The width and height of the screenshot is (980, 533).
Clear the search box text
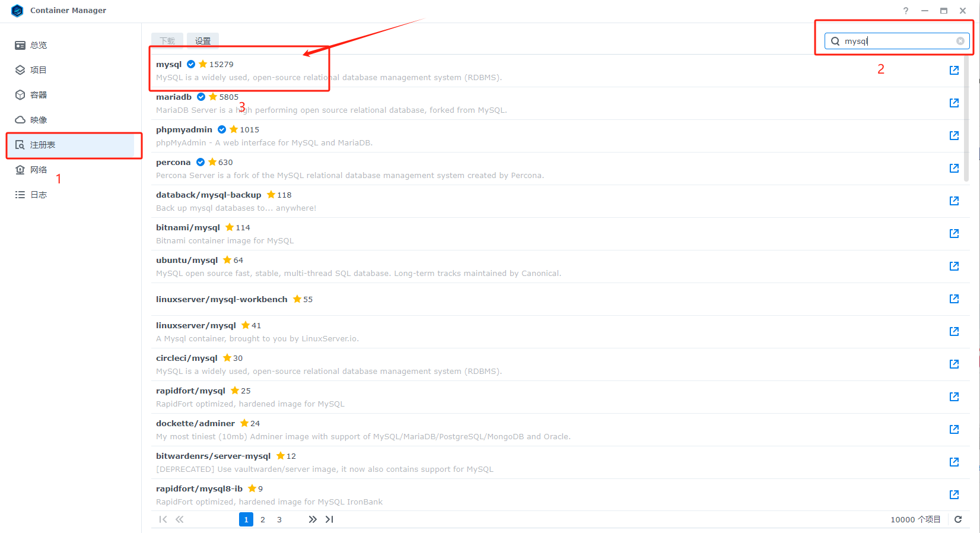coord(960,41)
